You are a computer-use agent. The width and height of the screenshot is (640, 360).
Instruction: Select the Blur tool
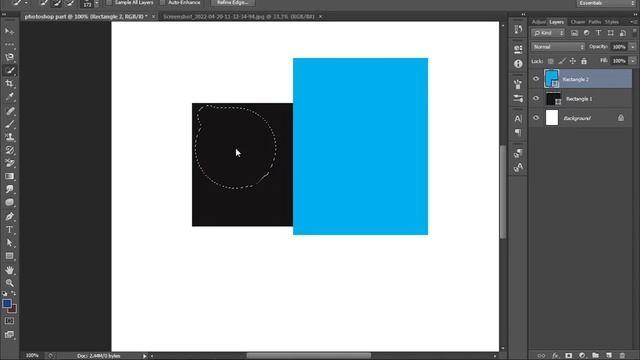pos(9,189)
